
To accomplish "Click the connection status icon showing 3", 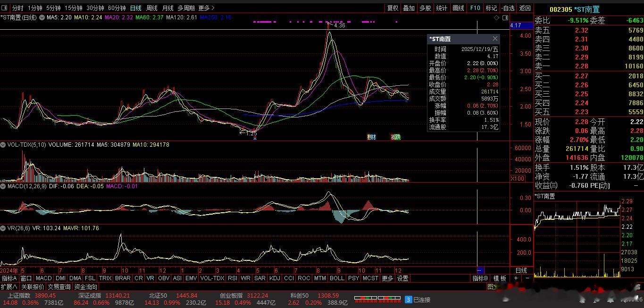I will (409, 300).
